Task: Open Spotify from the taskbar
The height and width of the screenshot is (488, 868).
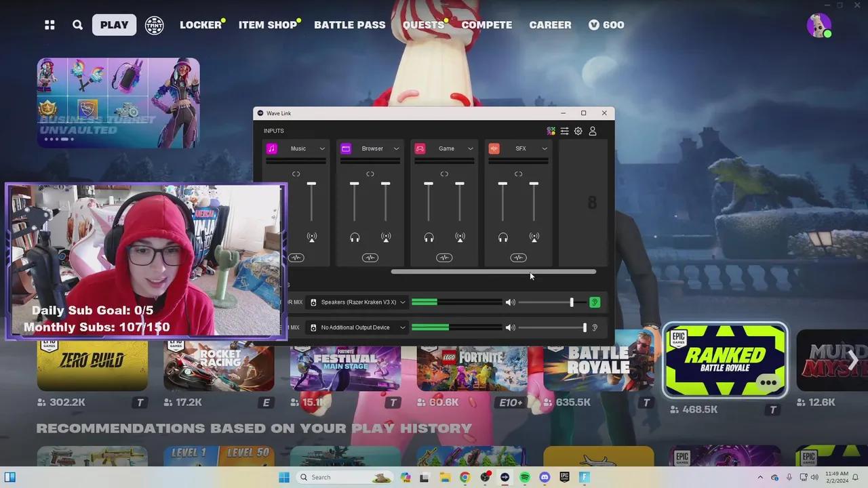Action: [525, 477]
